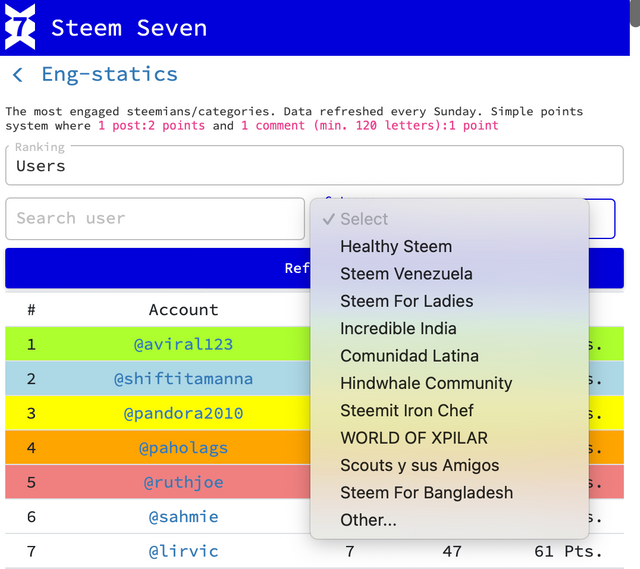Viewport: 640px width, 569px height.
Task: Open the @aviral123 account link
Action: point(183,345)
